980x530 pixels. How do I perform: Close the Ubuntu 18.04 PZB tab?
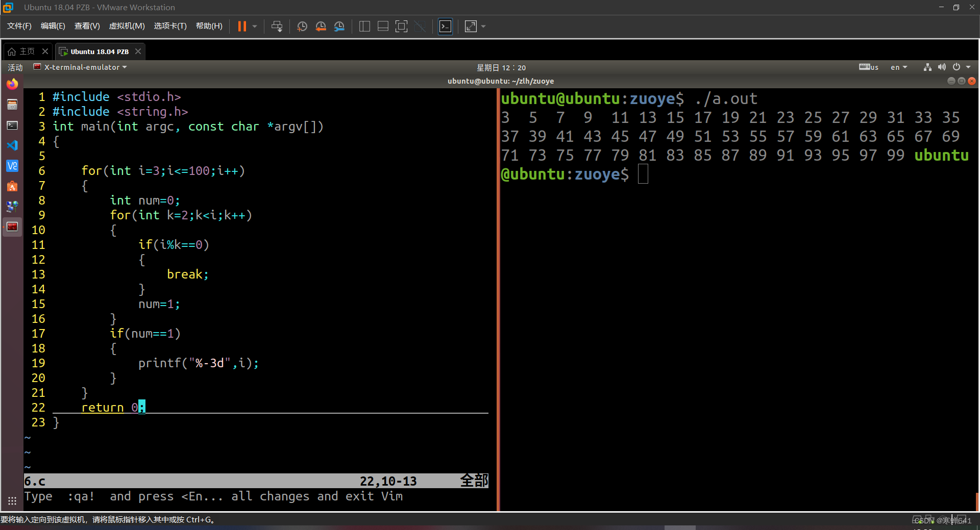tap(138, 52)
